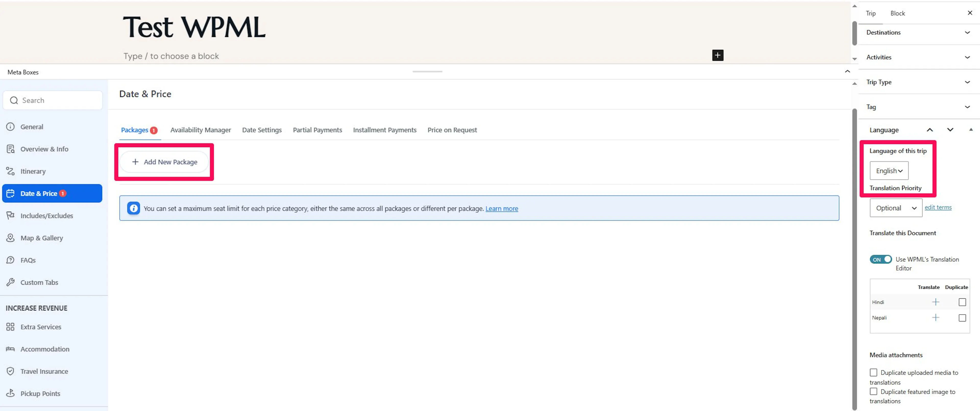Toggle Use WPML's Translation Editor switch
Image resolution: width=980 pixels, height=411 pixels.
coord(880,260)
